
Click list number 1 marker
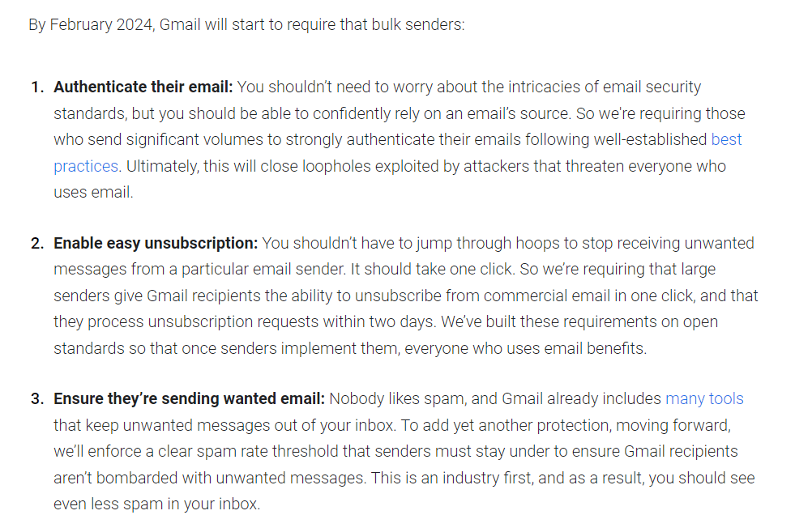[37, 87]
